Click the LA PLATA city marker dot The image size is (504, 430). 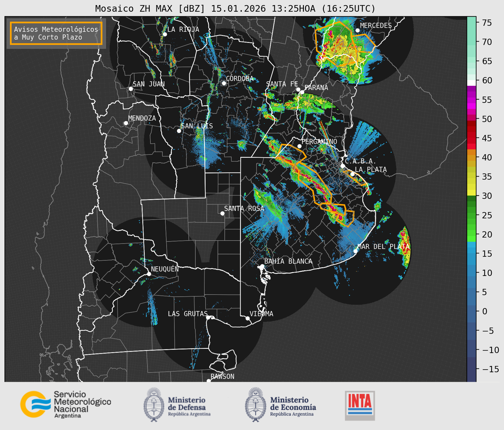coord(353,174)
